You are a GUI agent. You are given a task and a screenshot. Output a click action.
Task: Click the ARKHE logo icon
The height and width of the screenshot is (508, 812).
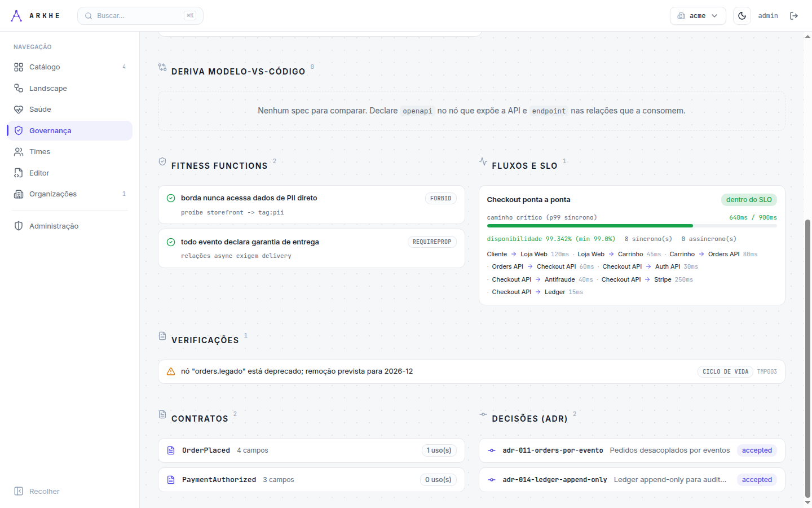click(x=16, y=16)
